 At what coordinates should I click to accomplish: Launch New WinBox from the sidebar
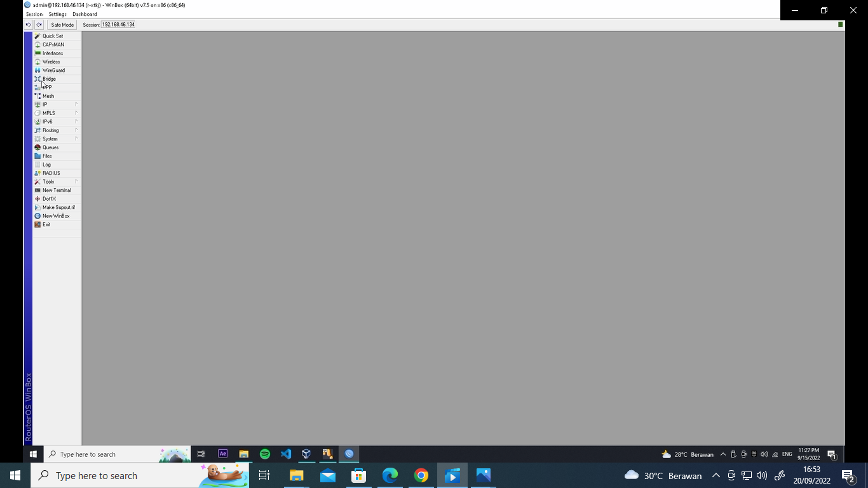tap(57, 216)
